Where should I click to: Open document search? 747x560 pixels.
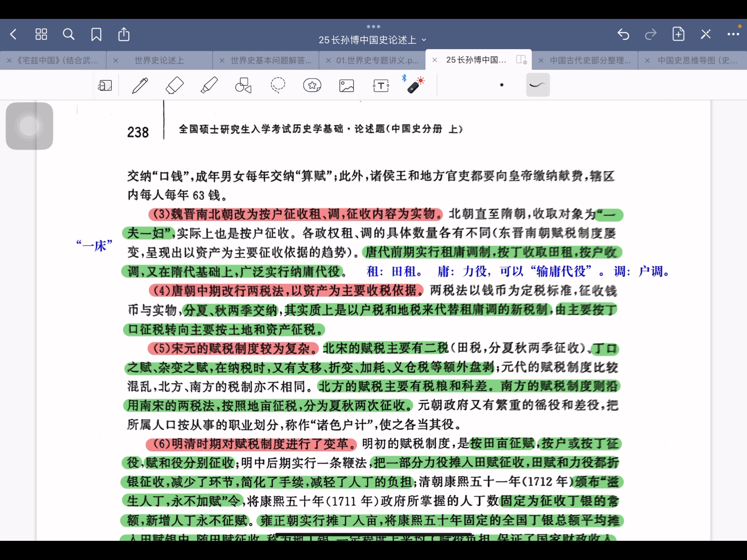(68, 34)
